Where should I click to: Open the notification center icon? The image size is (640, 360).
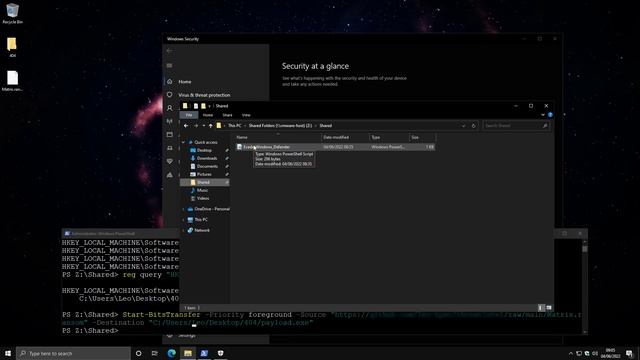[629, 353]
